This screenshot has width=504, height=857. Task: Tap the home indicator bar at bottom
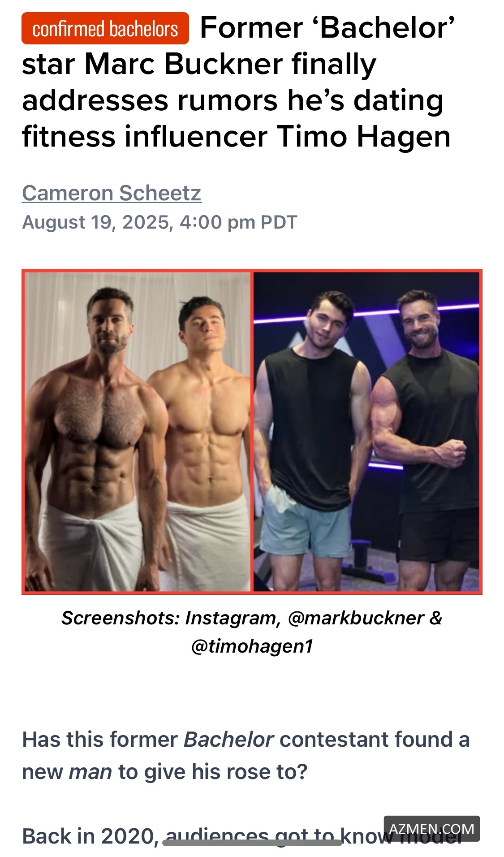click(x=252, y=843)
